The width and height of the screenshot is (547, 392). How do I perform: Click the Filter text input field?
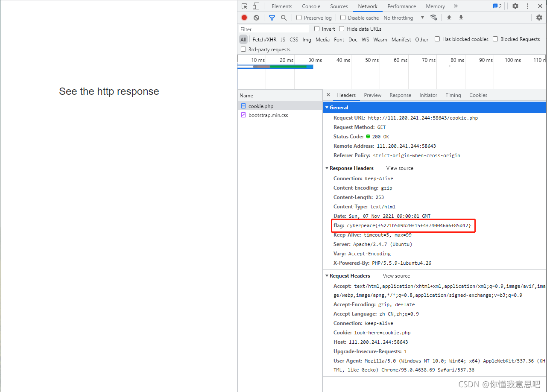[x=274, y=29]
